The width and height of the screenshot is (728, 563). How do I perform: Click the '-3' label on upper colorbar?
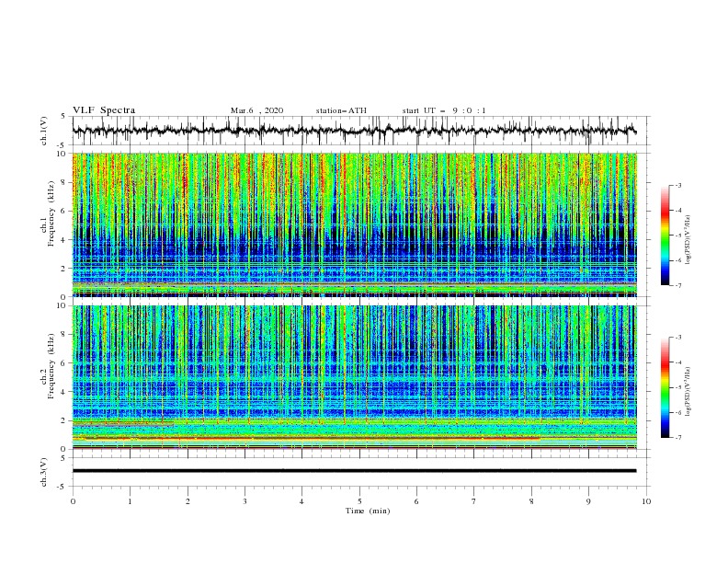(677, 185)
